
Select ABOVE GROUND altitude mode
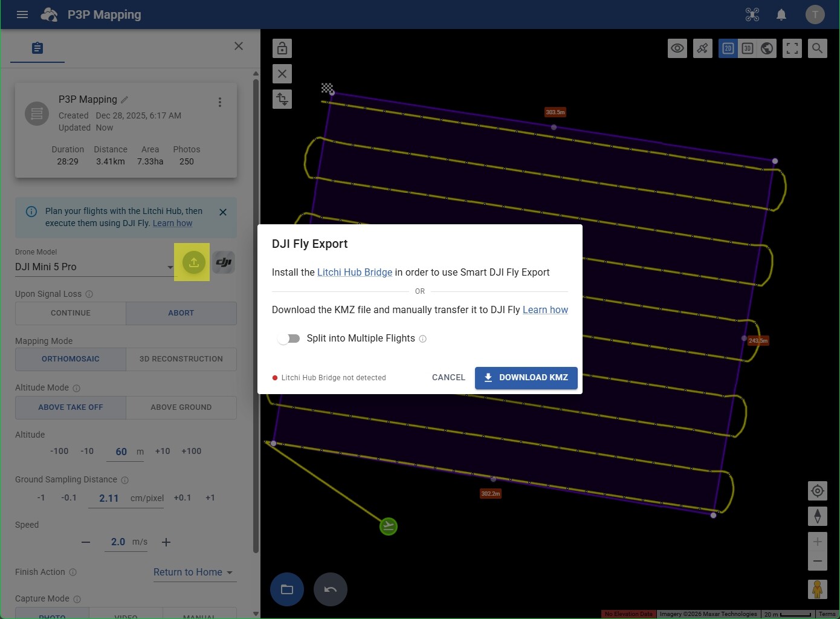[x=181, y=407]
